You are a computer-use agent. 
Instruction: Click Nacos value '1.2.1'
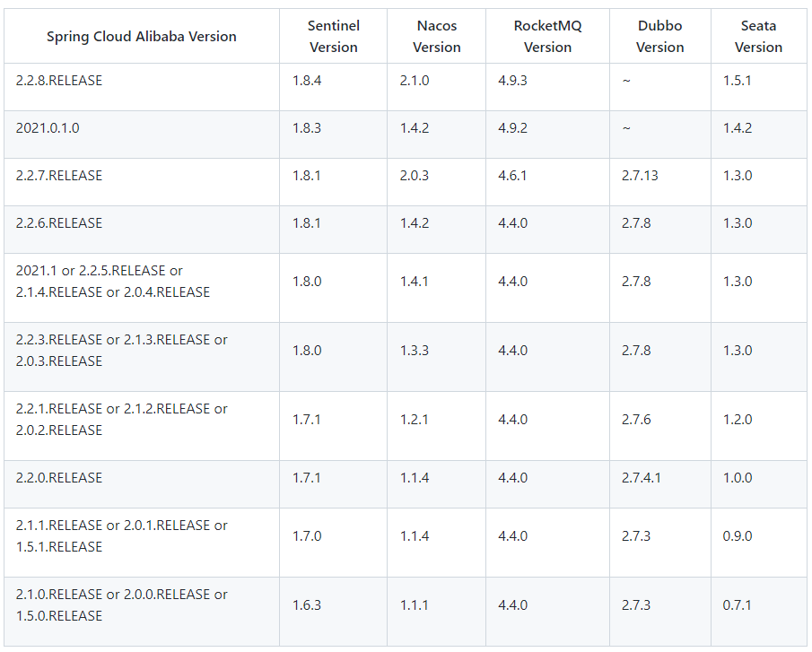click(x=414, y=420)
